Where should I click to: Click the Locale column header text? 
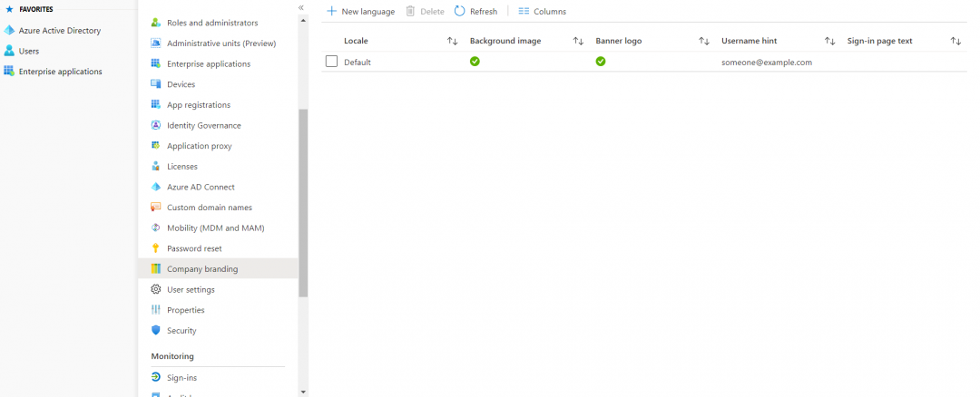(x=357, y=41)
